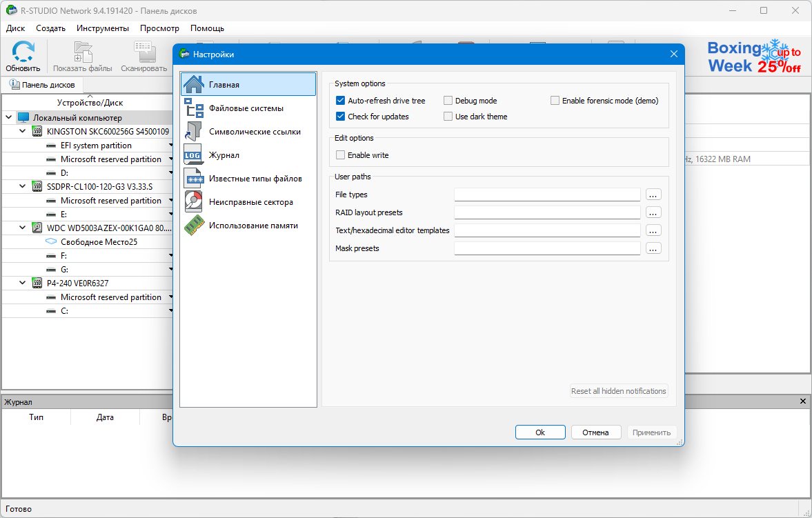Viewport: 812px width, 518px height.
Task: Collapse the Локальный компьютер tree node
Action: (9, 117)
